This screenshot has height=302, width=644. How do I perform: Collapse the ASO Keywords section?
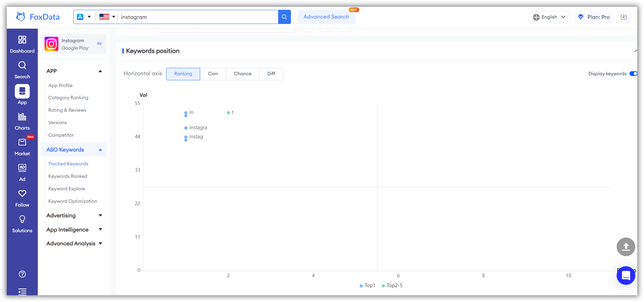click(100, 150)
